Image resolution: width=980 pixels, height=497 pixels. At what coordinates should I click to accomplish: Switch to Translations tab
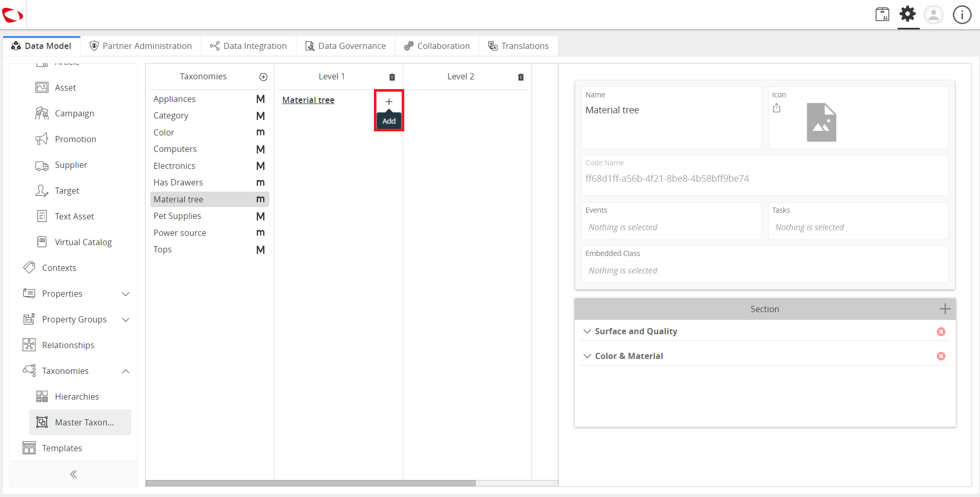point(519,46)
